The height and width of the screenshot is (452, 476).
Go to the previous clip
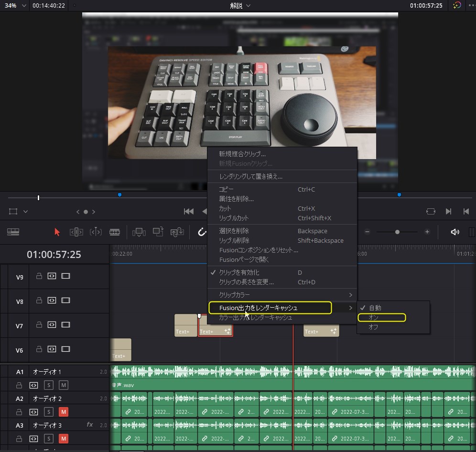(x=466, y=211)
